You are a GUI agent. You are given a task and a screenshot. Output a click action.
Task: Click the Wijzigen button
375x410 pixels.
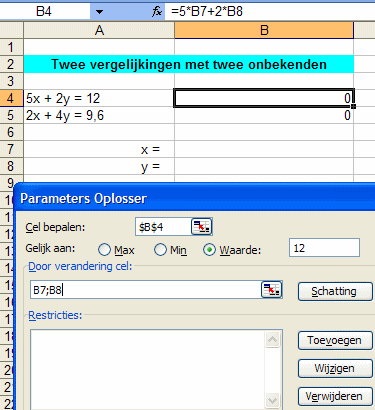(x=335, y=368)
